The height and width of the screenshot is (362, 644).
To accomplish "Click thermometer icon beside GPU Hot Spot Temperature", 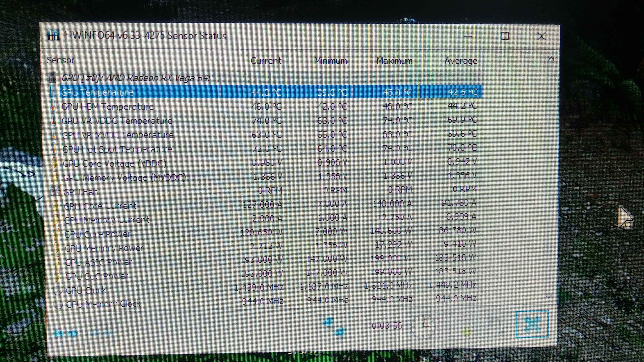I will (x=54, y=148).
